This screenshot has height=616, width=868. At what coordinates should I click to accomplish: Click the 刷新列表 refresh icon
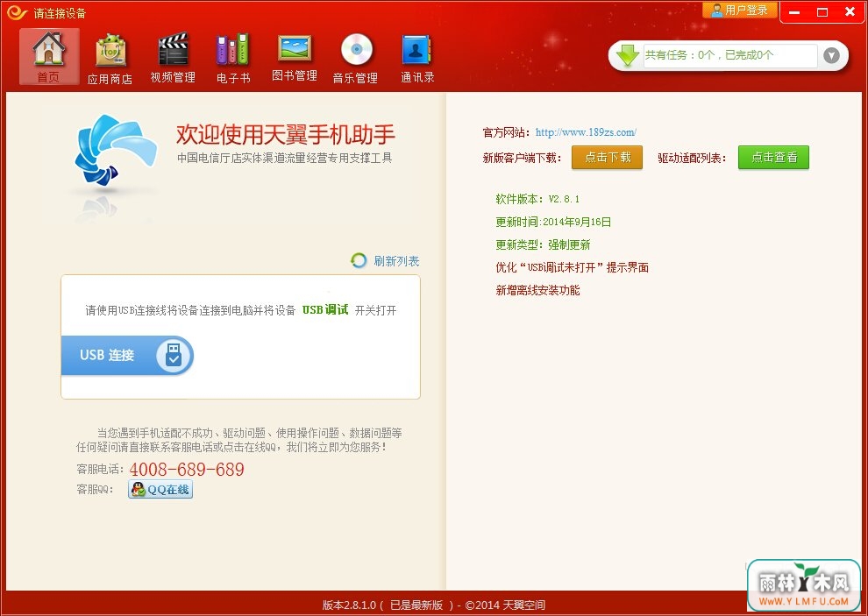(x=359, y=260)
